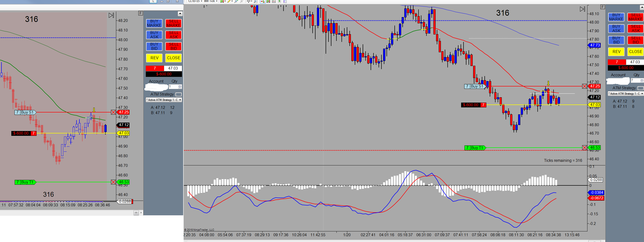Click CLOSE position button in right panel
The height and width of the screenshot is (242, 644).
point(636,52)
